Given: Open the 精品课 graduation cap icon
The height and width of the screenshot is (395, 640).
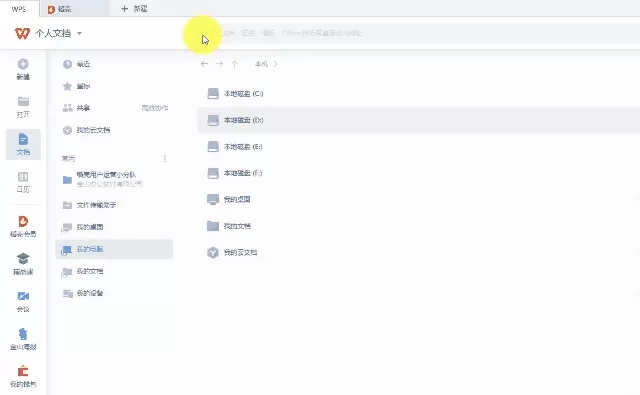Looking at the screenshot, I should 23,258.
